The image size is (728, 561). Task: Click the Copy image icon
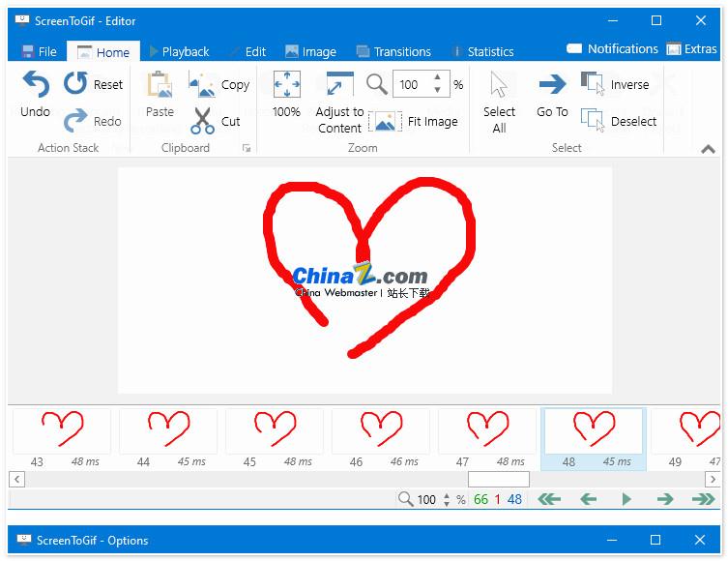pos(202,84)
